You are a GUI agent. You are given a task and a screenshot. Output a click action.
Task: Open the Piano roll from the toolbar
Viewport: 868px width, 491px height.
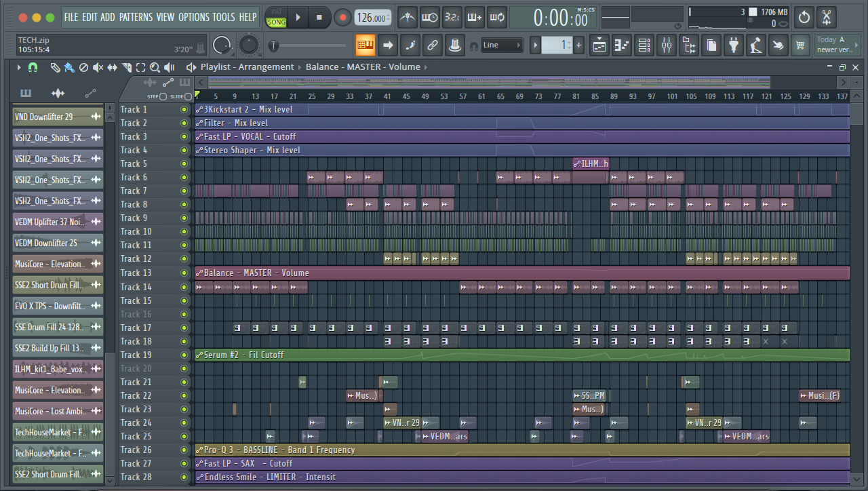[622, 45]
